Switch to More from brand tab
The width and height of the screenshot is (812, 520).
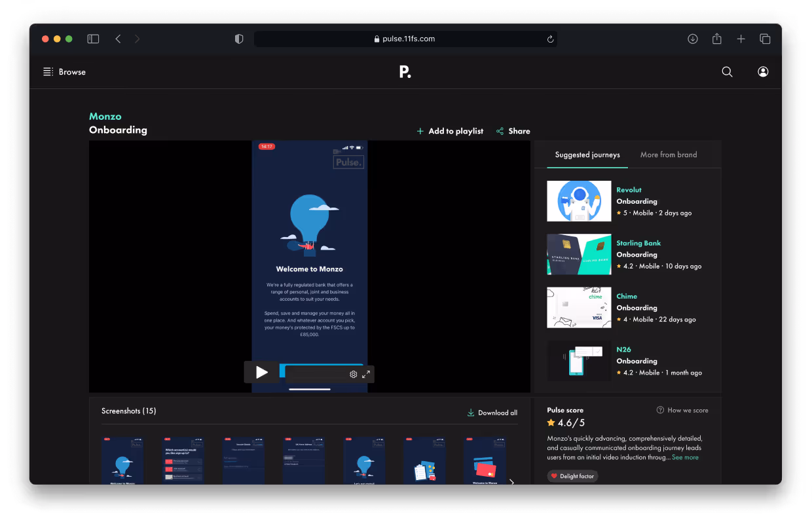click(669, 155)
